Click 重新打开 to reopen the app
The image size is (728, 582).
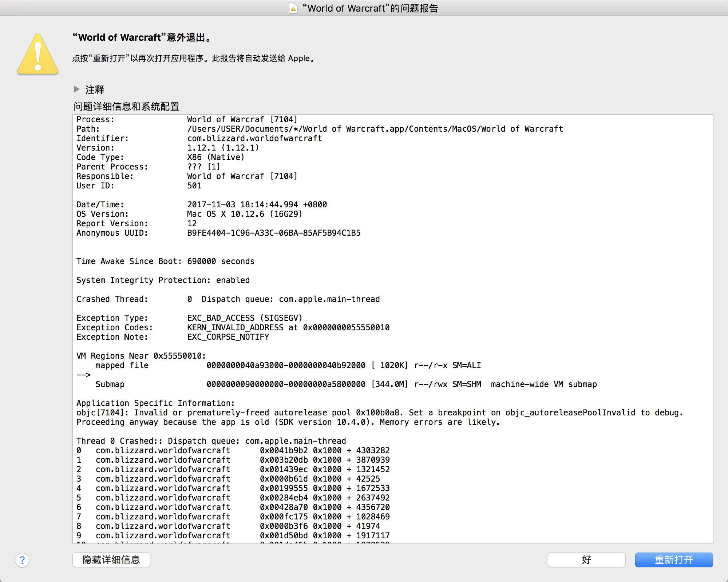[673, 560]
